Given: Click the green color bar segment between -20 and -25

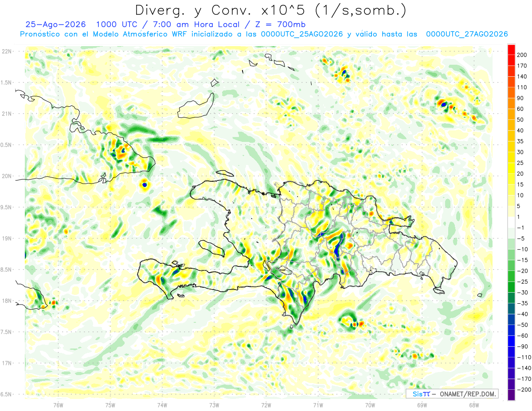Looking at the screenshot, I should tap(511, 276).
